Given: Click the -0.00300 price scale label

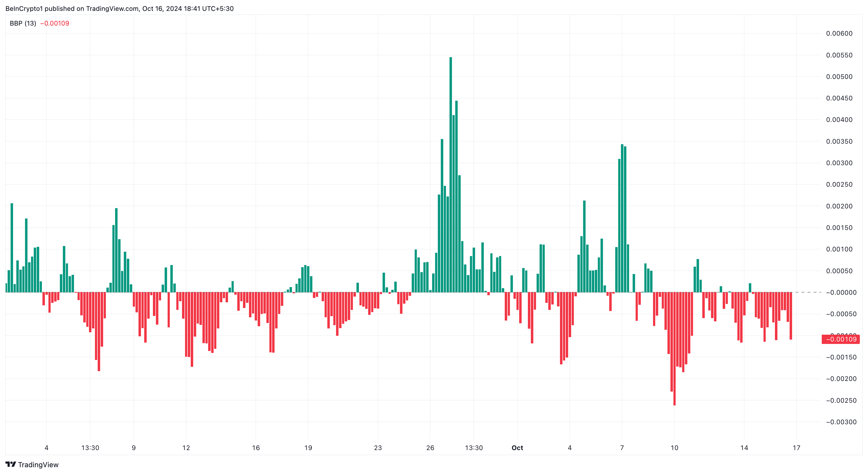Looking at the screenshot, I should pyautogui.click(x=841, y=422).
